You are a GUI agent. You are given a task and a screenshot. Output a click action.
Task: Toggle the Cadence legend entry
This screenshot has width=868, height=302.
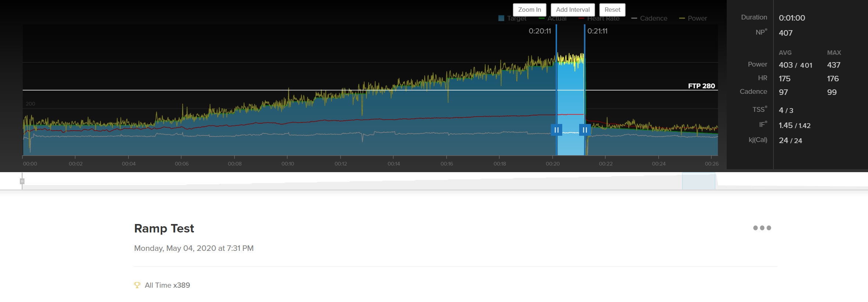tap(649, 18)
